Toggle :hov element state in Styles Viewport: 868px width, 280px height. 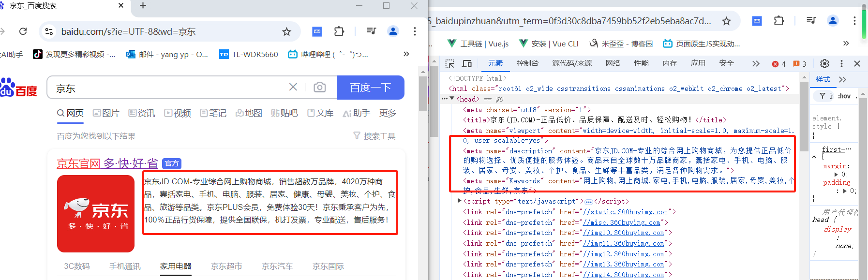click(844, 96)
